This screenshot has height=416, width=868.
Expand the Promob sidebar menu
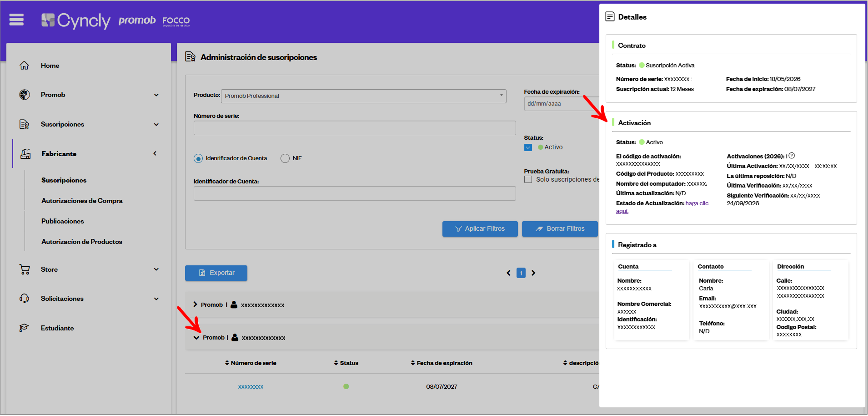(x=156, y=95)
